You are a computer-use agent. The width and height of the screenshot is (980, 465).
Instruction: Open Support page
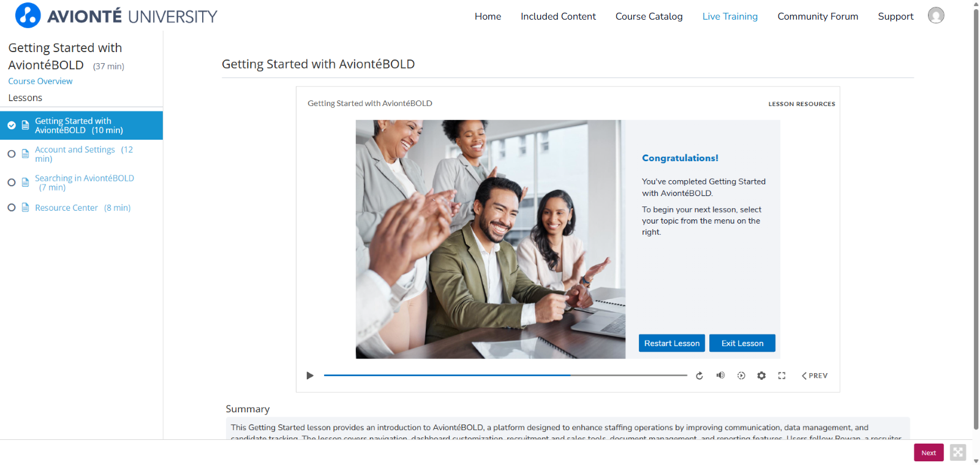click(x=895, y=17)
